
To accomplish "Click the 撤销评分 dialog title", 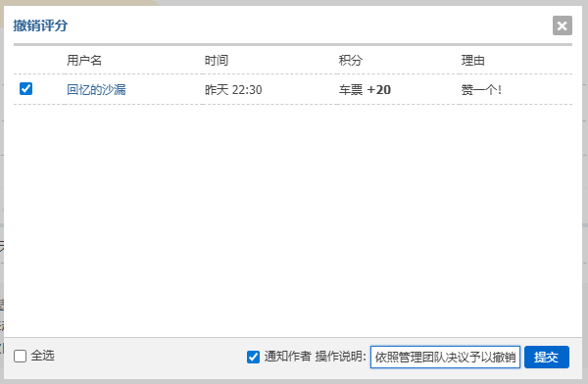I will pos(40,25).
